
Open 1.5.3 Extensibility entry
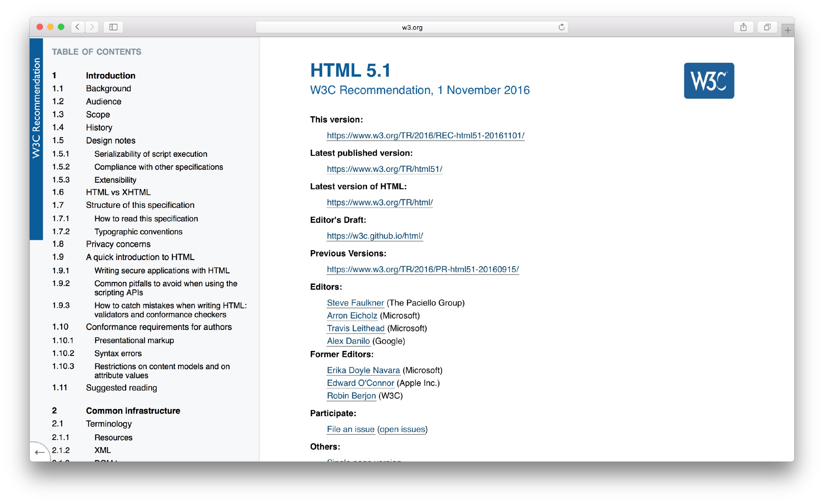point(115,180)
